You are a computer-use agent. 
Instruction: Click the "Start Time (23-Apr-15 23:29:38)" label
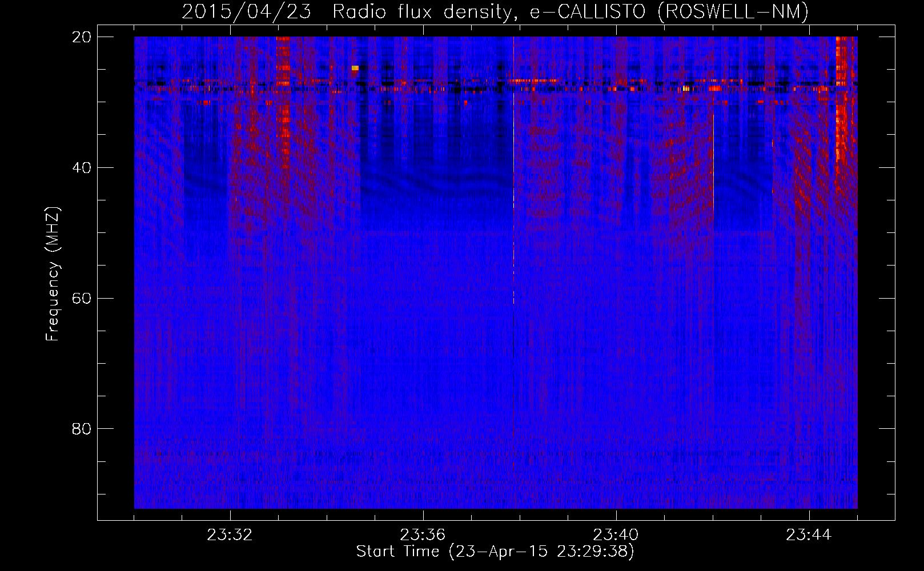pos(495,551)
